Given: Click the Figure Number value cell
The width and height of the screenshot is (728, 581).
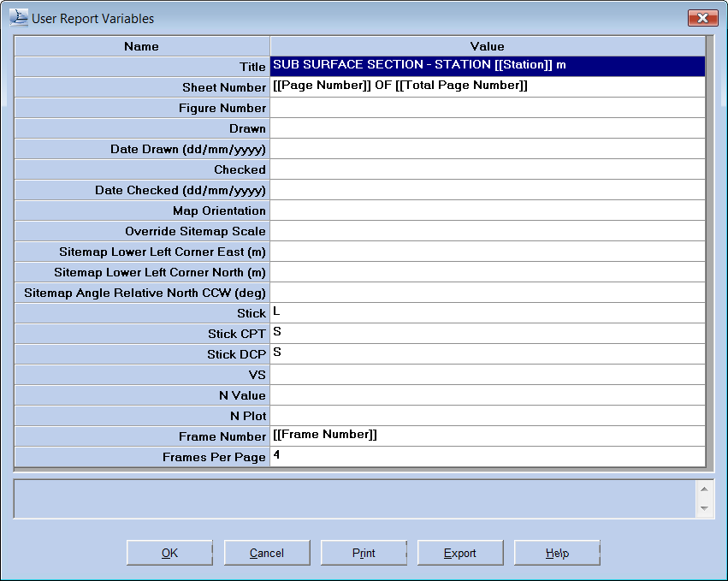Looking at the screenshot, I should coord(488,108).
